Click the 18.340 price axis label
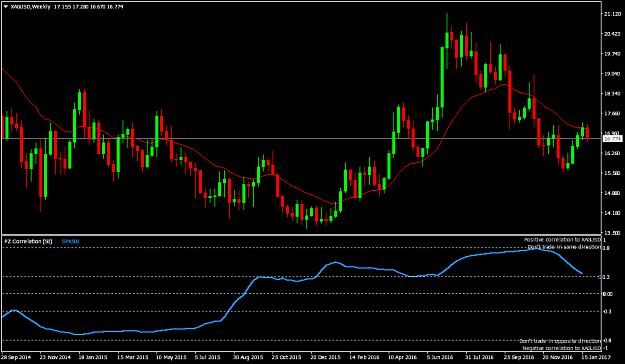The width and height of the screenshot is (625, 364). tap(611, 94)
